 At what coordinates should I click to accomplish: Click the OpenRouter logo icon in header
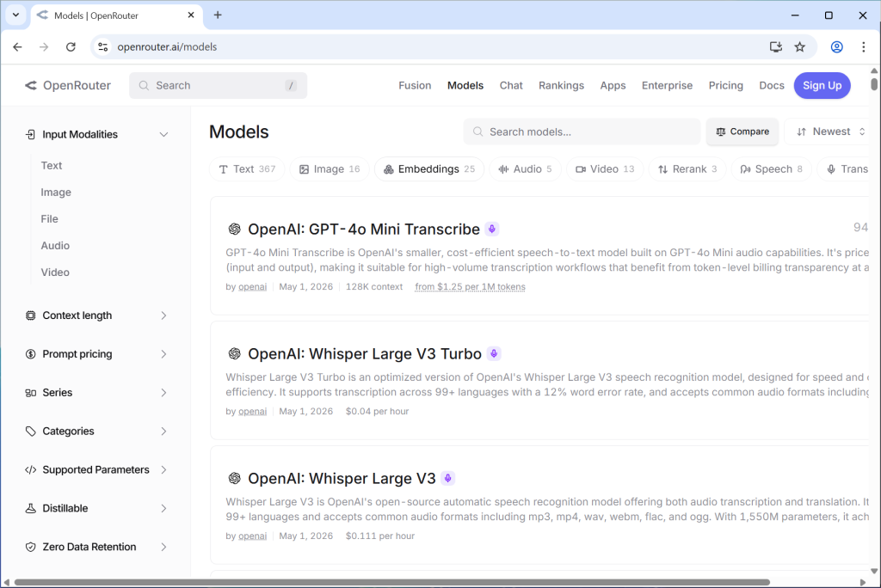pos(31,85)
